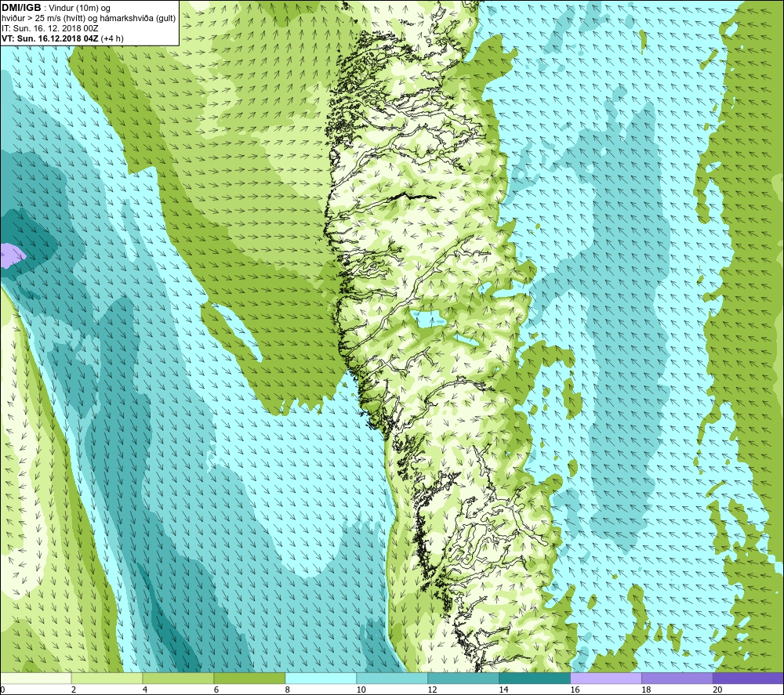Viewport: 784px width, 695px height.
Task: Click the 0–2 m/s pale yellow legend swatch
Action: tap(36, 678)
